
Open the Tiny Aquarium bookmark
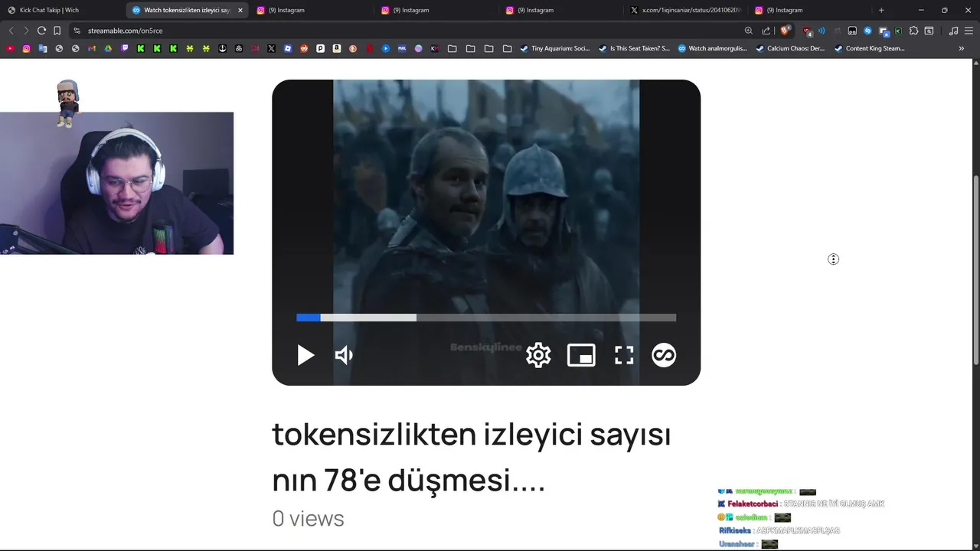click(555, 48)
